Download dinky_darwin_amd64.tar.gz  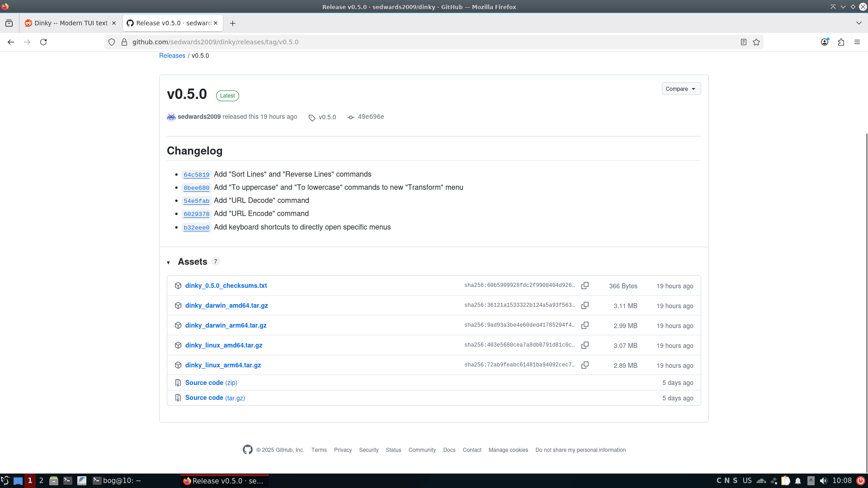pyautogui.click(x=226, y=305)
